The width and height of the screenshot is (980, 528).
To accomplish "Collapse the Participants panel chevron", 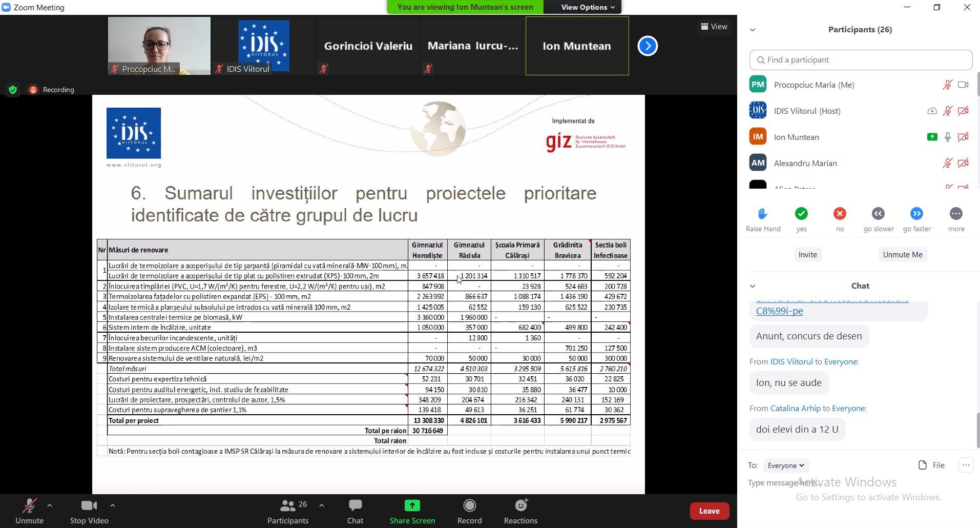I will 753,30.
